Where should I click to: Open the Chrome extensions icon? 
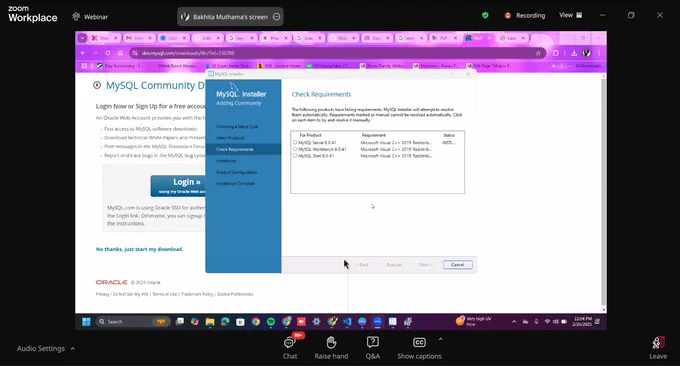[556, 53]
